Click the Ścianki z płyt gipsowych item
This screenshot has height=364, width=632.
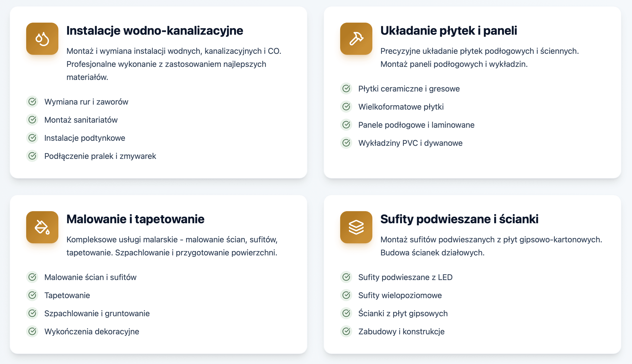coord(403,313)
